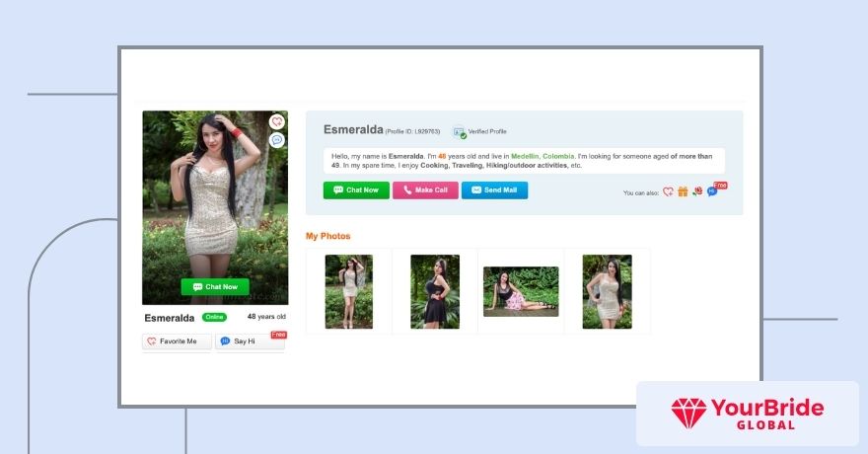Click the heart icon beside 'You can also'

pos(668,191)
